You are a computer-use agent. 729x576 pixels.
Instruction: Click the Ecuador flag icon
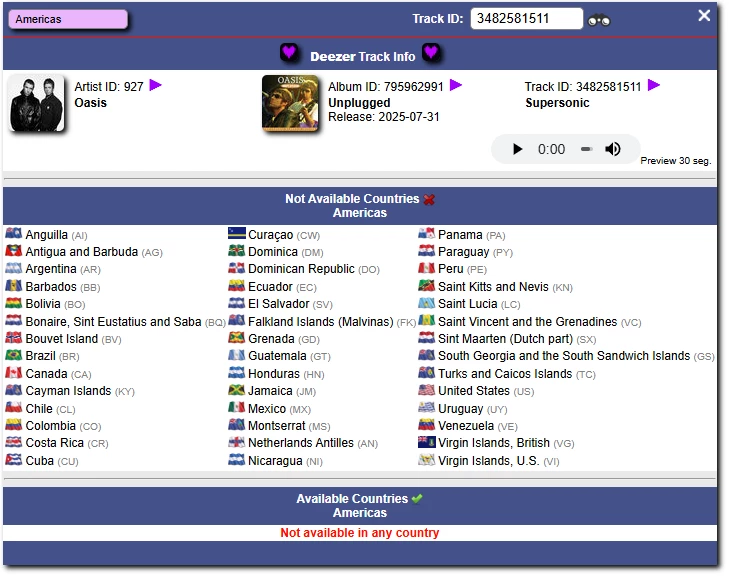point(237,286)
